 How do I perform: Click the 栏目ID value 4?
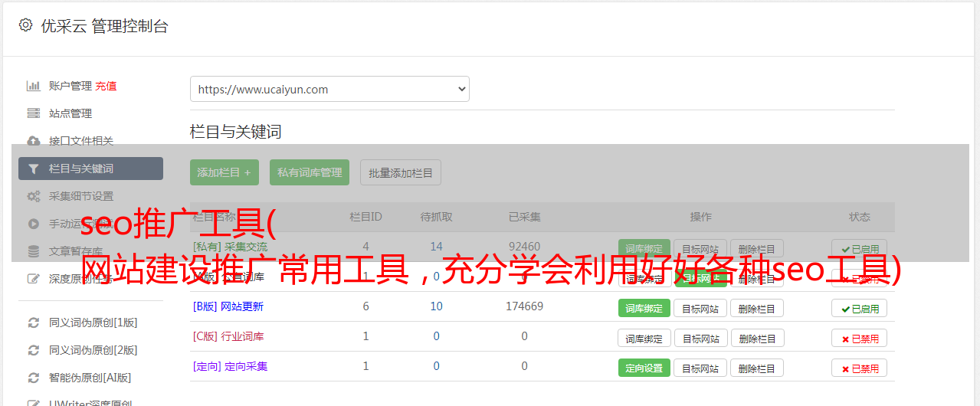[x=365, y=247]
